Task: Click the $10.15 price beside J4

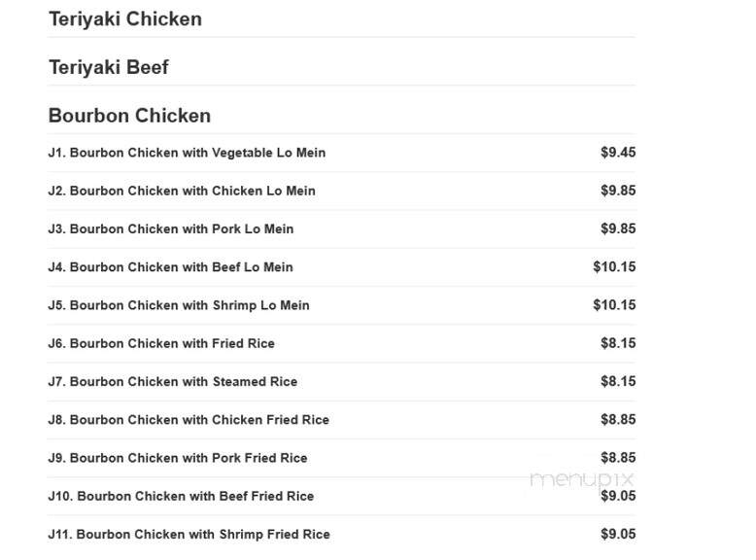Action: (x=614, y=266)
